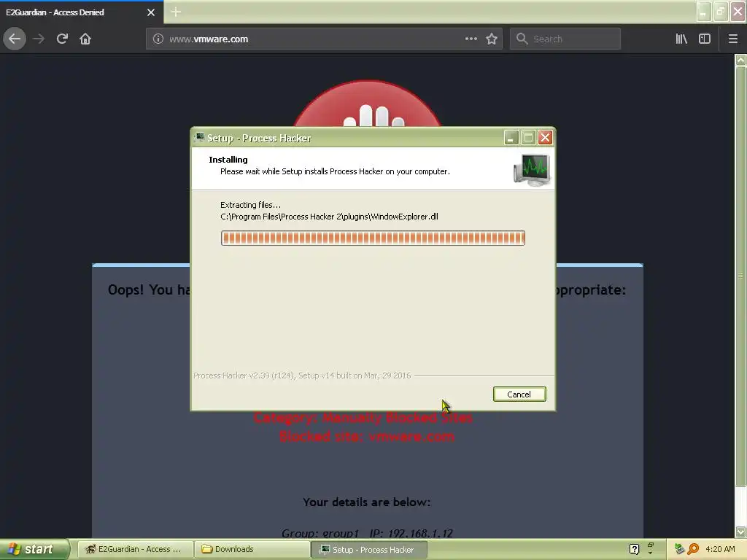Image resolution: width=747 pixels, height=560 pixels.
Task: Click the WindowExplorer.dll file path text
Action: tap(329, 217)
